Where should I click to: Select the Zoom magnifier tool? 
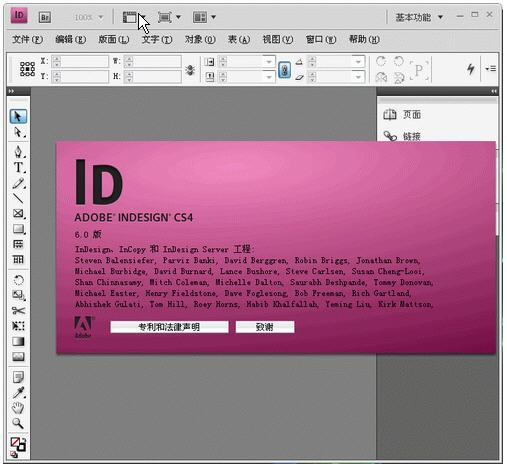tap(18, 423)
